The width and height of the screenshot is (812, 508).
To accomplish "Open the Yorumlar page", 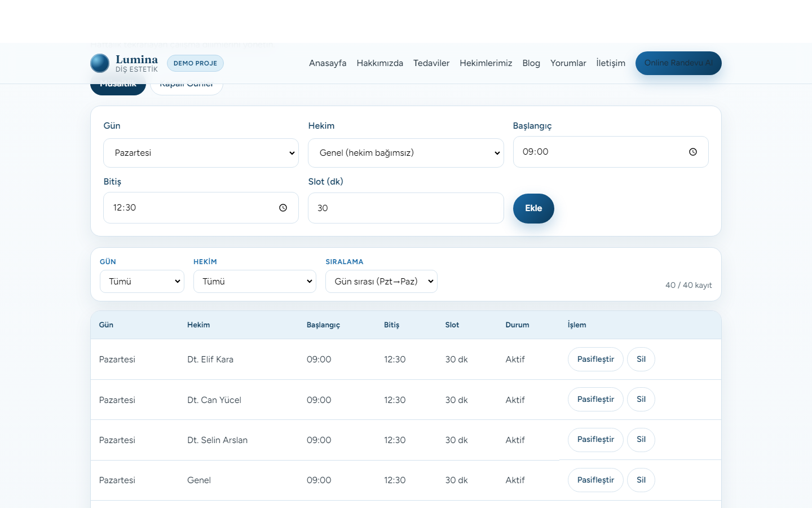I will [x=568, y=63].
